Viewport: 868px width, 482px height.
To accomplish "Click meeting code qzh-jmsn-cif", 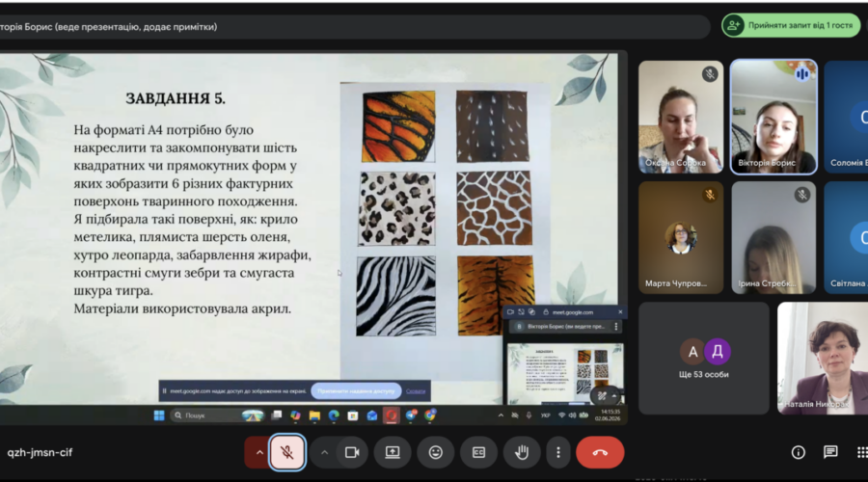I will 40,452.
